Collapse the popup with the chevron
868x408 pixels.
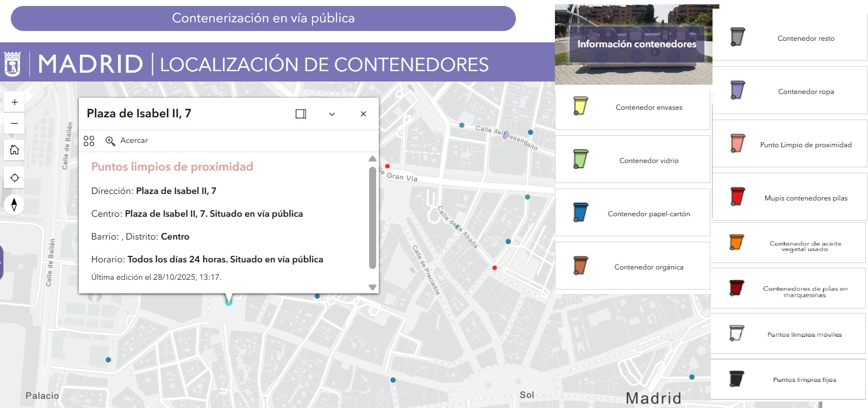click(x=332, y=114)
